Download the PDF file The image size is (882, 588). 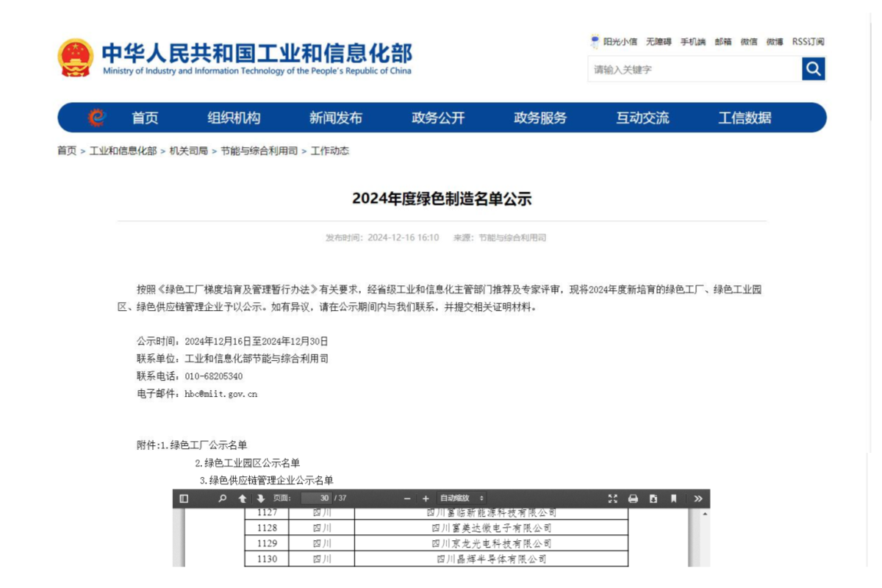tap(653, 498)
